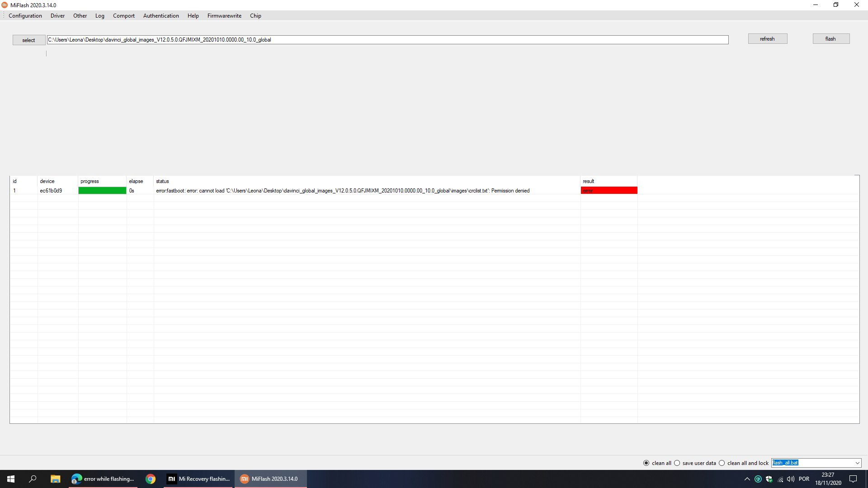This screenshot has height=488, width=868.
Task: Open the Configuration menu
Action: pos(25,16)
